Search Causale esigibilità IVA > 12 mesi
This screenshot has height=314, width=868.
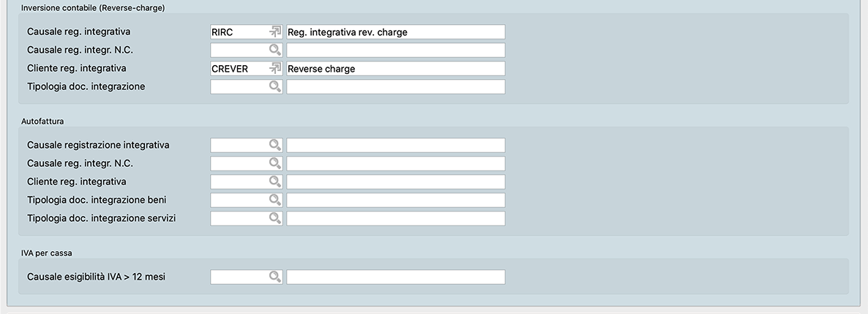275,277
